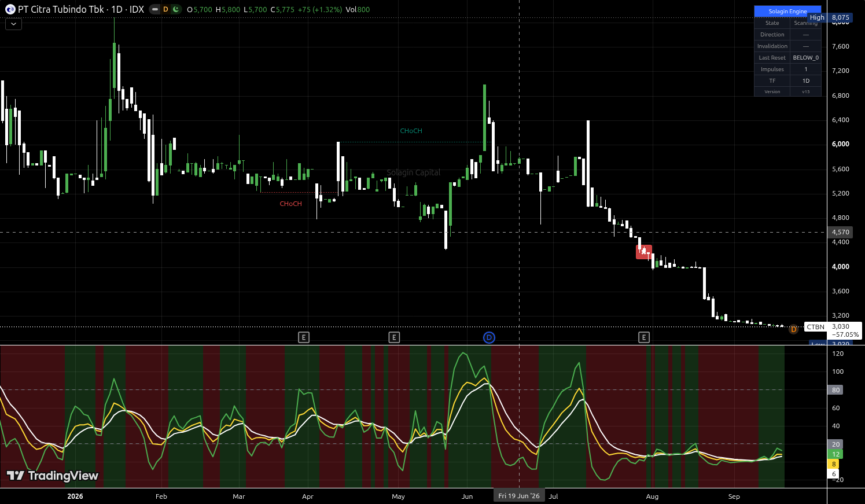Screen dimensions: 865x504
Task: Click the Invalidation row label
Action: [772, 46]
